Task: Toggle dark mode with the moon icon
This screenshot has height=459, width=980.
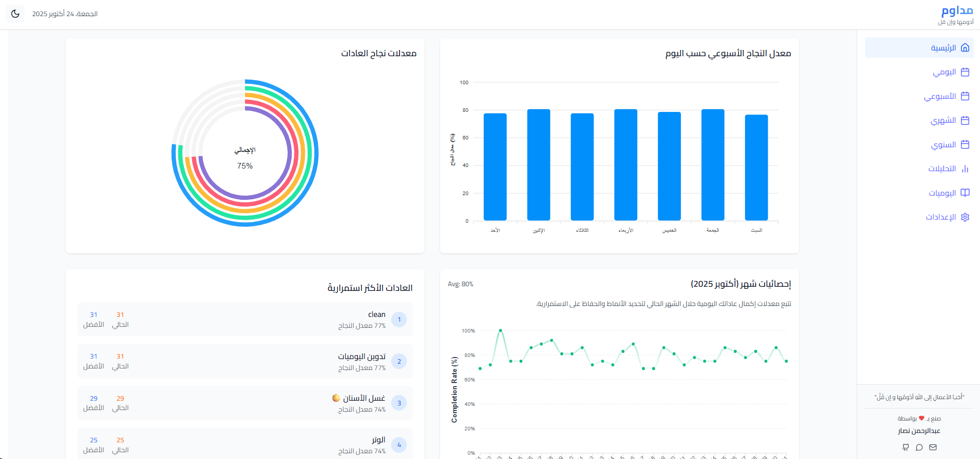Action: tap(15, 14)
